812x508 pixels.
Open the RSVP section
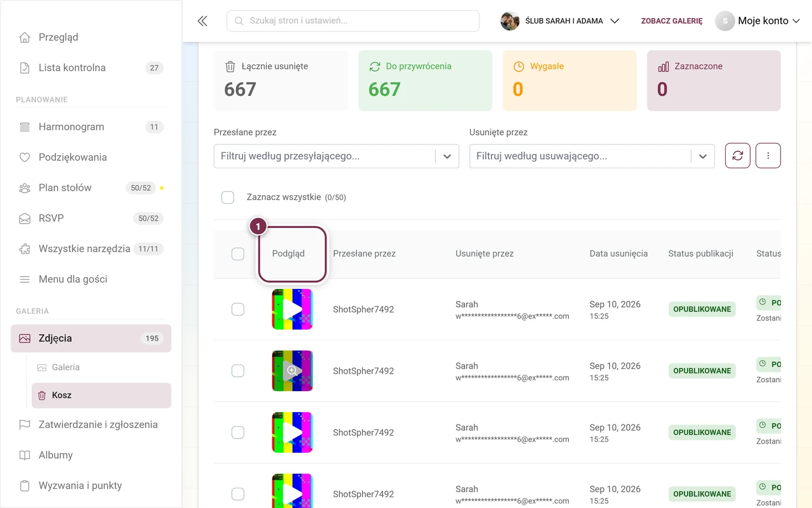pos(91,218)
